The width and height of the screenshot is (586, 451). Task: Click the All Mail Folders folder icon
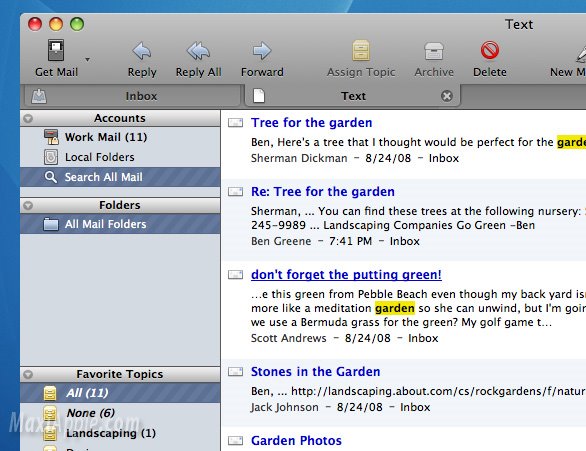[x=51, y=224]
